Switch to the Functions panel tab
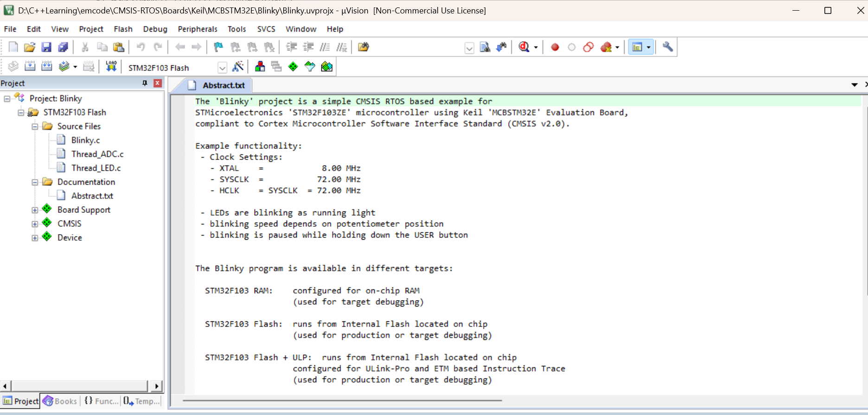This screenshot has width=868, height=415. tap(101, 401)
